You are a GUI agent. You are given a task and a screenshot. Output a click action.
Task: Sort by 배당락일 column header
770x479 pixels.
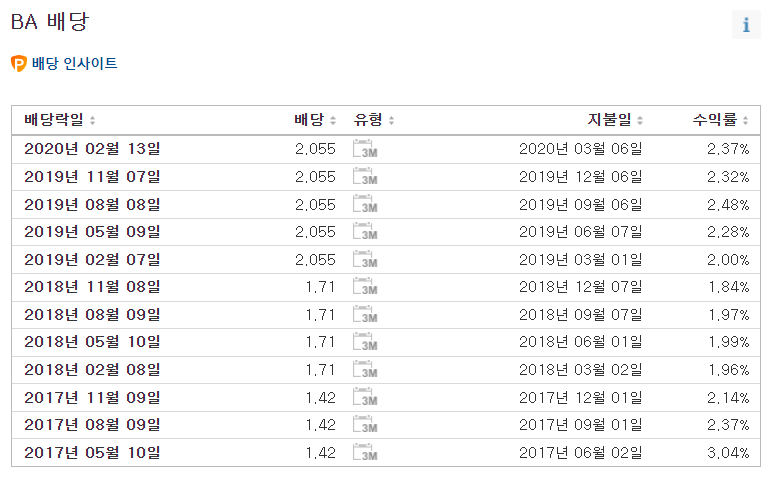click(59, 120)
